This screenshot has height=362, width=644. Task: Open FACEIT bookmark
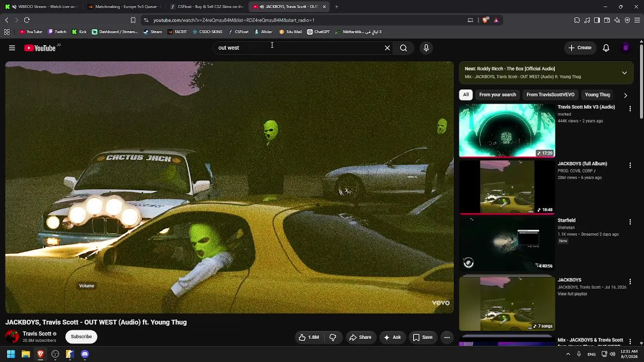pyautogui.click(x=177, y=32)
